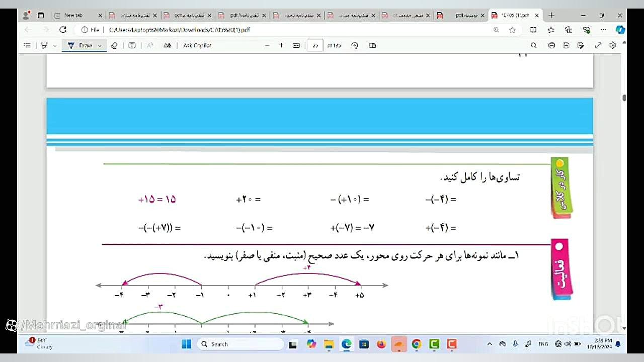
Task: Click the Ask Copilot button
Action: pos(197,45)
